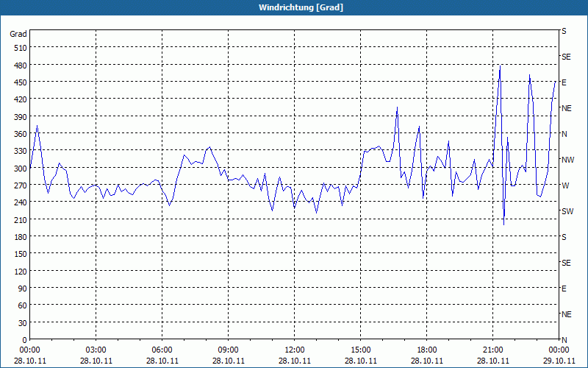Click the 'Windrichtung [Grad]' chart title
The width and height of the screenshot is (588, 368).
301,7
